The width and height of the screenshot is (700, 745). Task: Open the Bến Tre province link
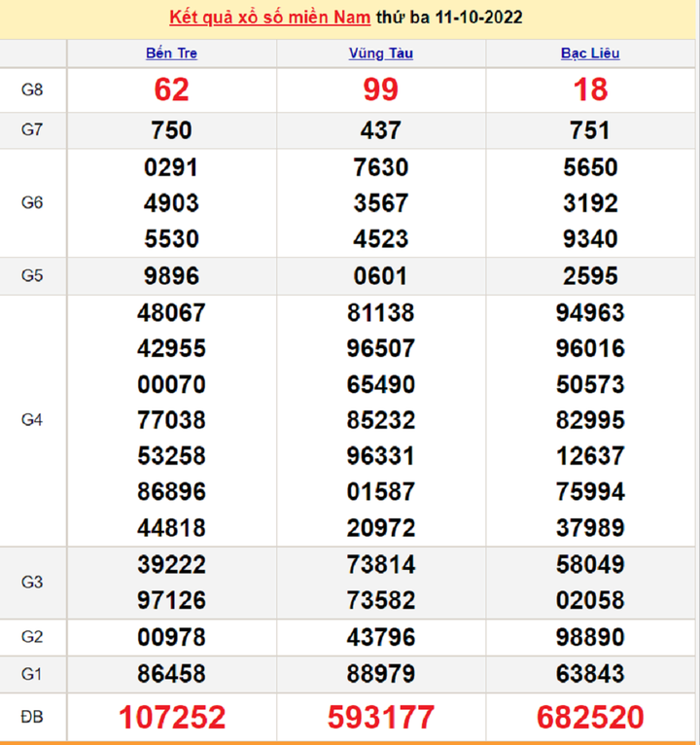coord(171,53)
